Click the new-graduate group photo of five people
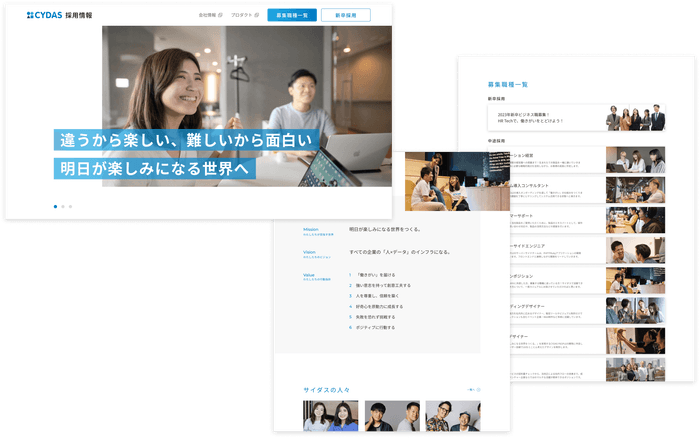The height and width of the screenshot is (438, 700). point(635,118)
